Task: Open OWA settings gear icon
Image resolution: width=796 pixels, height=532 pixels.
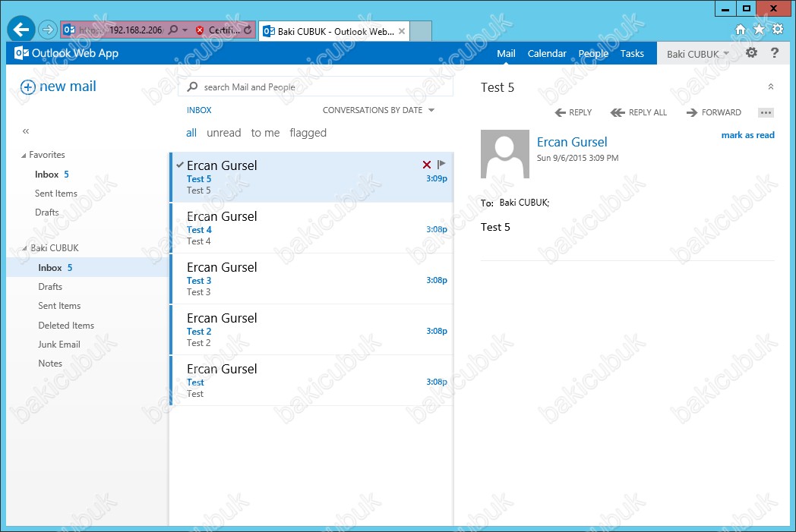Action: pyautogui.click(x=751, y=52)
